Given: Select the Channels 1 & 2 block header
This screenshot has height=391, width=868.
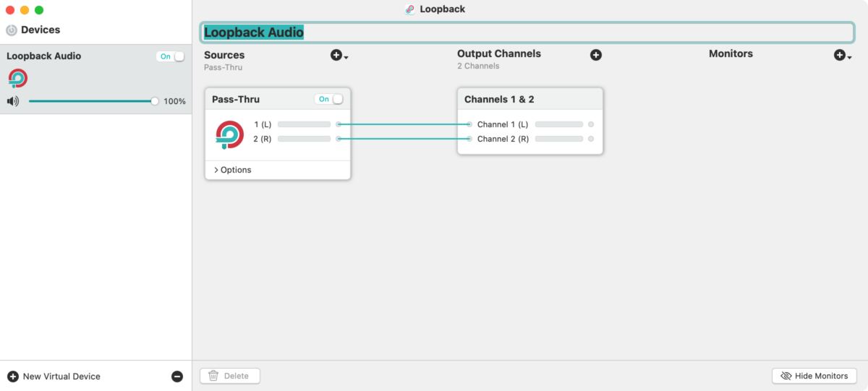Looking at the screenshot, I should (x=530, y=99).
